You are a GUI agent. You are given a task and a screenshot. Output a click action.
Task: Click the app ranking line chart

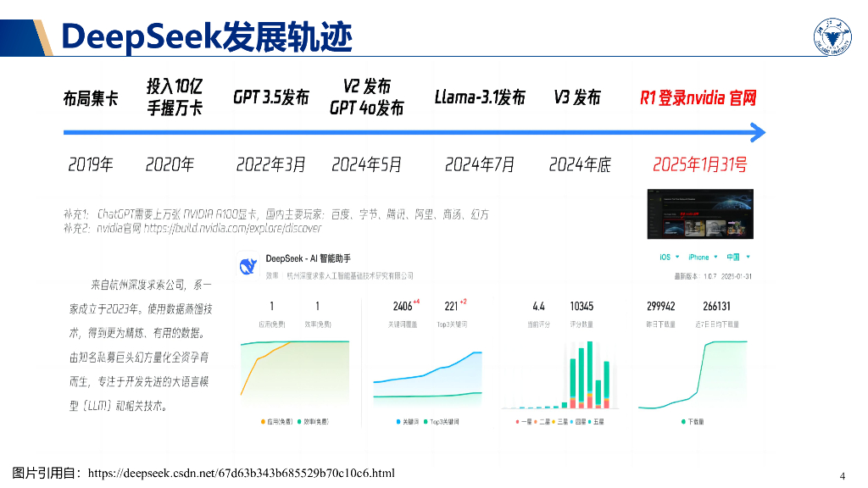(x=295, y=375)
